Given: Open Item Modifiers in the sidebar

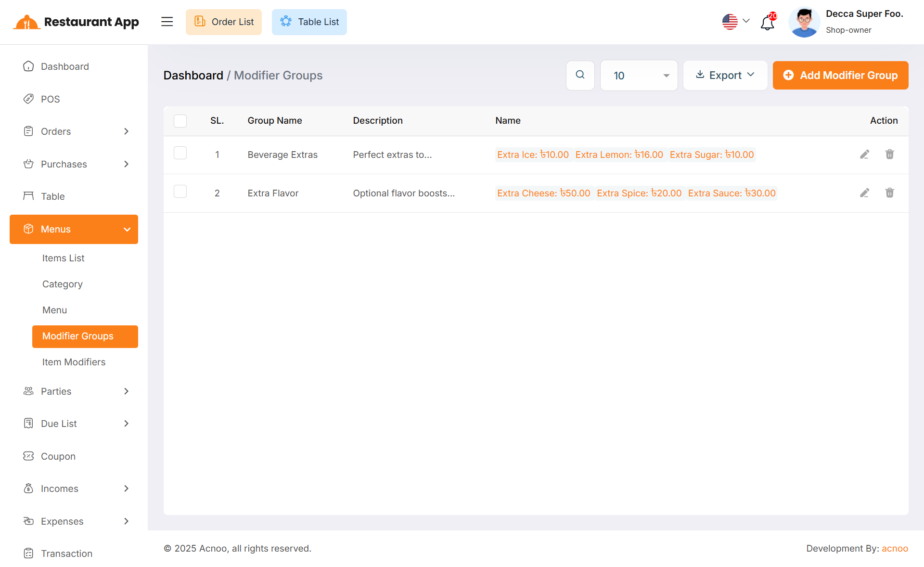Looking at the screenshot, I should (74, 362).
